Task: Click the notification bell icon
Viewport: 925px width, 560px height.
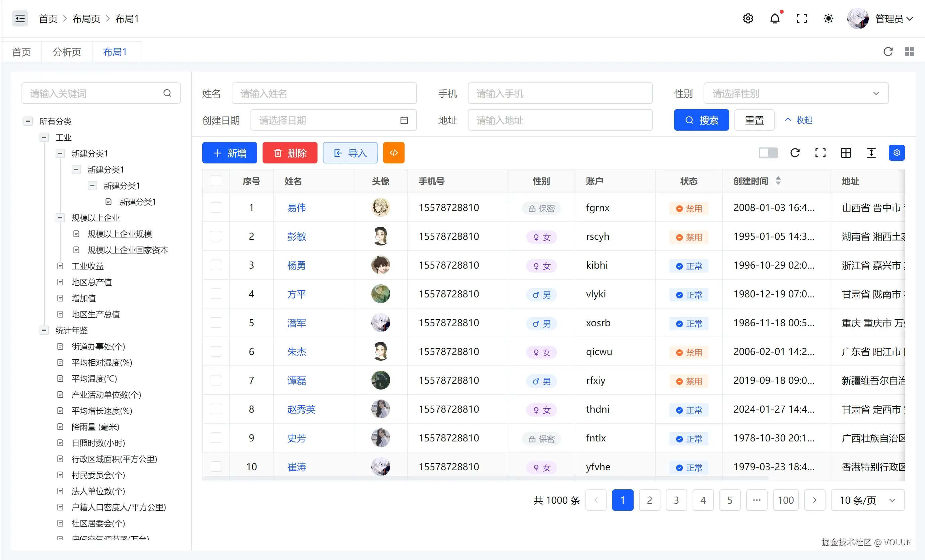Action: point(775,18)
